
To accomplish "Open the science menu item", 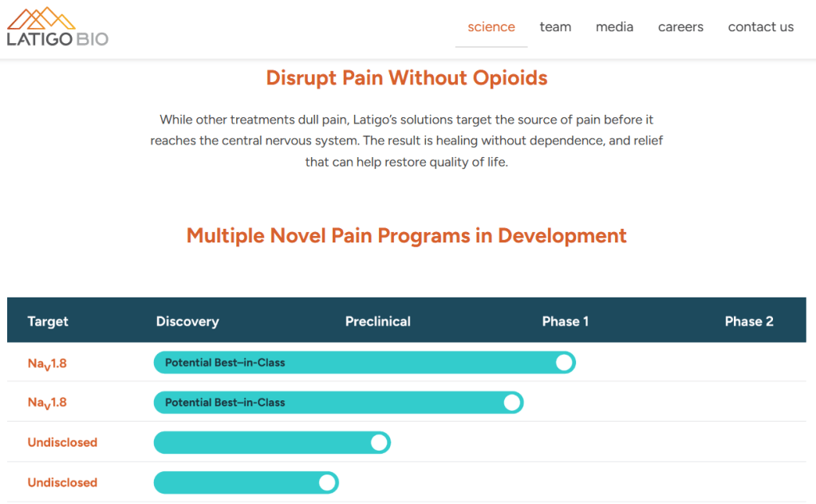I will [491, 27].
